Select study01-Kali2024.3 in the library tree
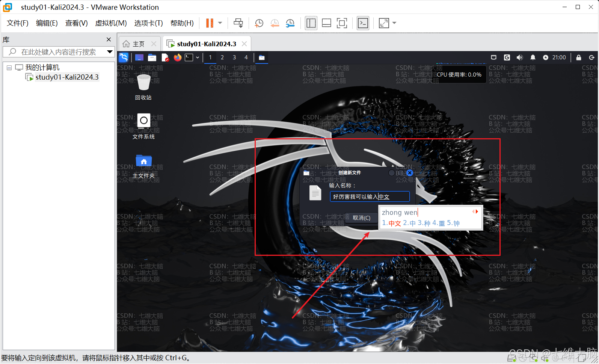The image size is (599, 364). pyautogui.click(x=67, y=77)
